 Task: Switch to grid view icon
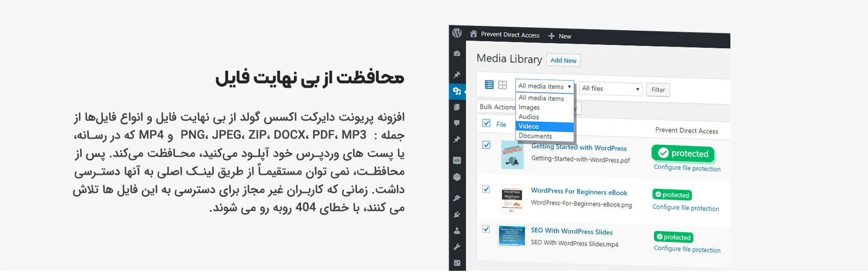pyautogui.click(x=502, y=85)
